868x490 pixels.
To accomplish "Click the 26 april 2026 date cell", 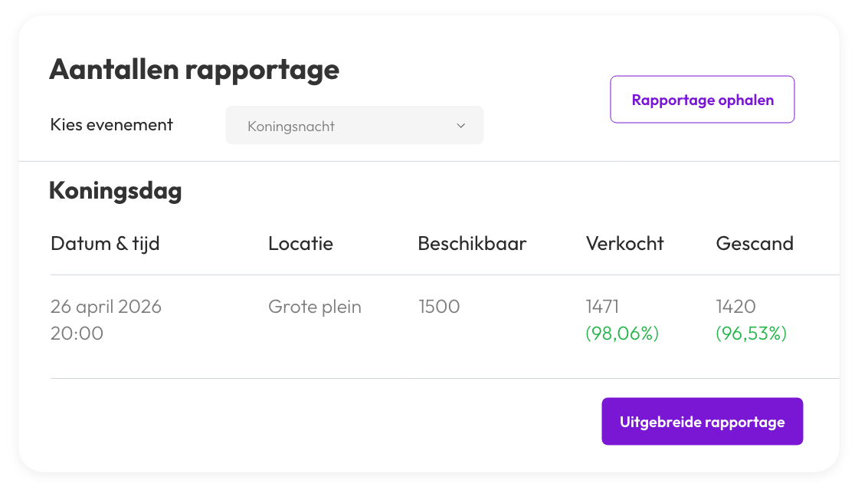I will click(106, 307).
